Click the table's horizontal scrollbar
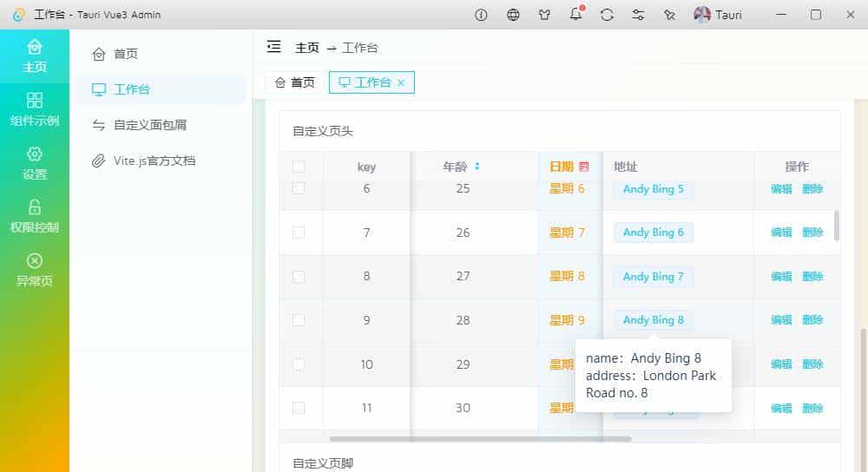The image size is (868, 472). click(x=481, y=439)
